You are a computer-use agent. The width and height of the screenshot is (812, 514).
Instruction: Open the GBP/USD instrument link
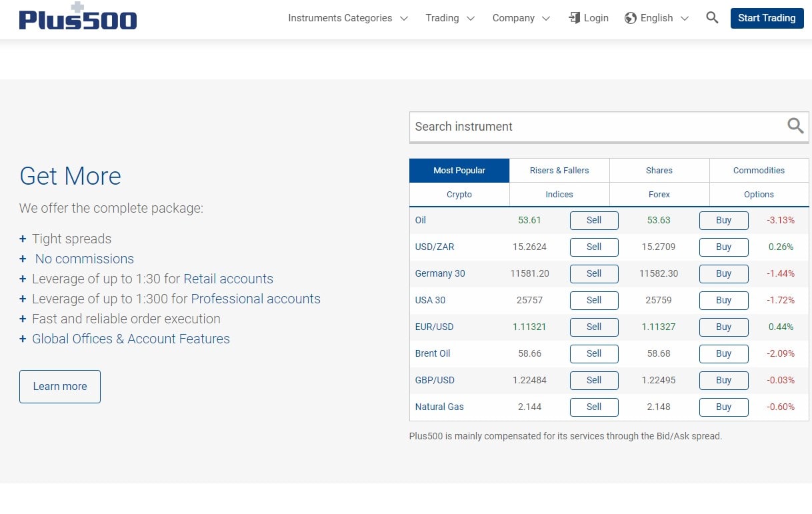point(435,380)
